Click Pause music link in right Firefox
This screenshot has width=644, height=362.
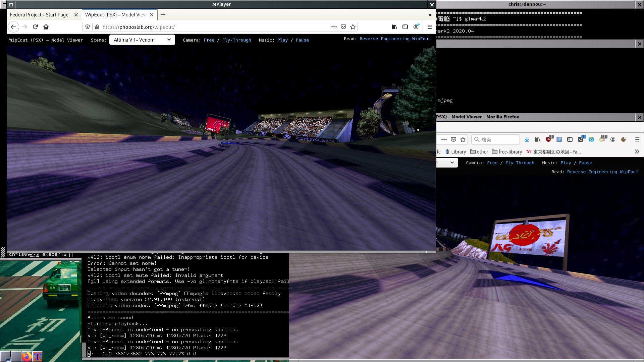coord(586,163)
